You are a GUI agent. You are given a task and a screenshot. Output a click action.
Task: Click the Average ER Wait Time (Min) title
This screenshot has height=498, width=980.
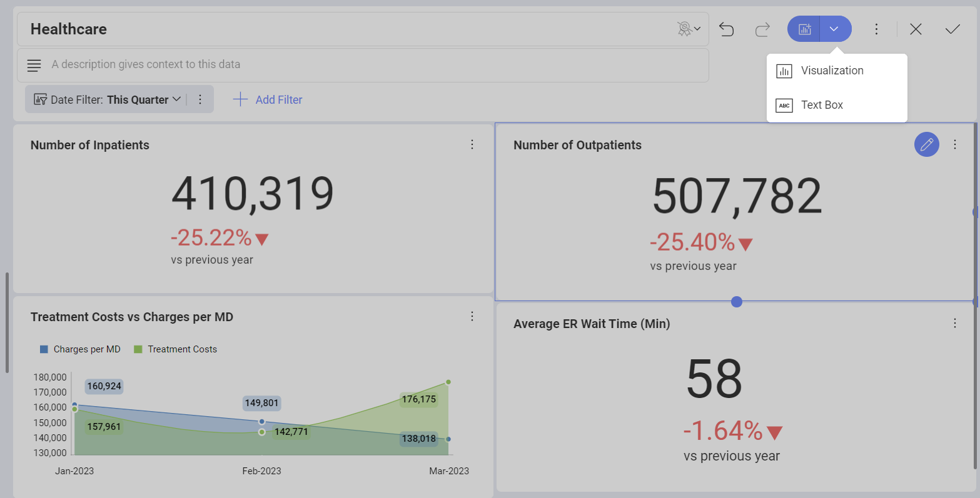point(592,324)
